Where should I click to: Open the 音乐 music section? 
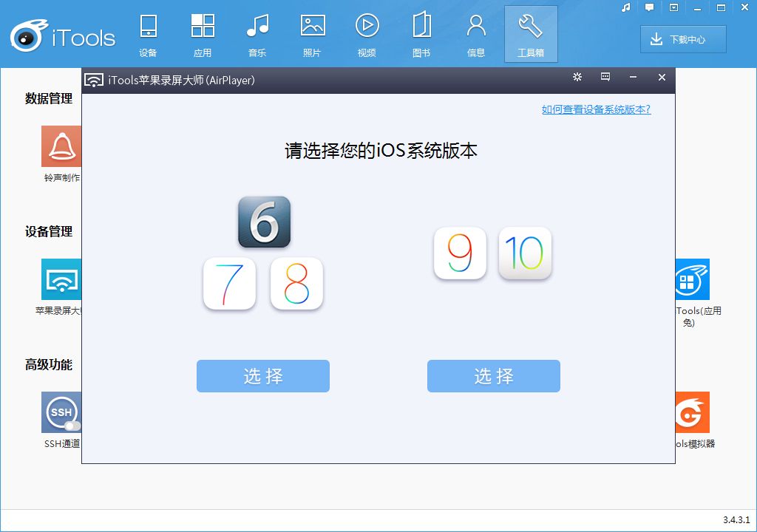(257, 33)
